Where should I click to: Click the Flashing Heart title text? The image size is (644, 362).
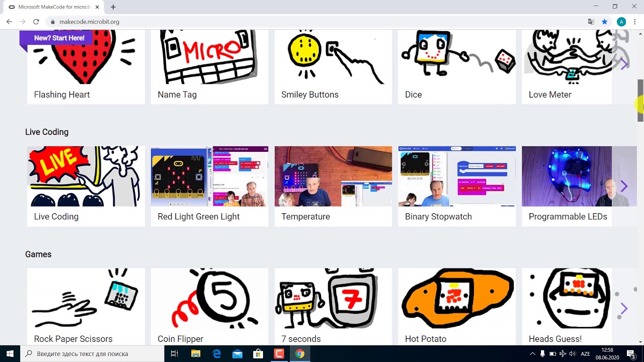62,95
